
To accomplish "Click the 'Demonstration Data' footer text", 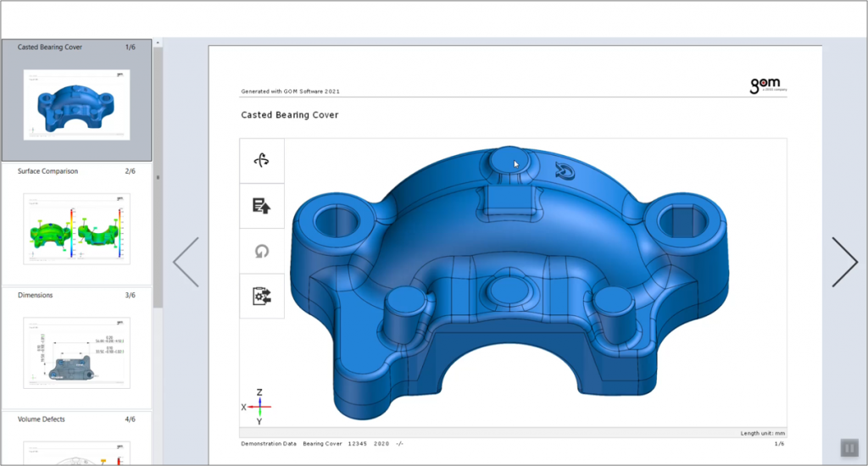I will tap(269, 444).
